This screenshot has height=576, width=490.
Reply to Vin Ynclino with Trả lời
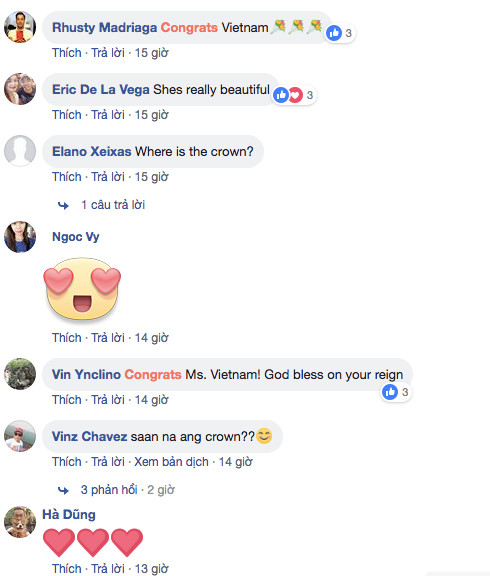click(x=108, y=400)
